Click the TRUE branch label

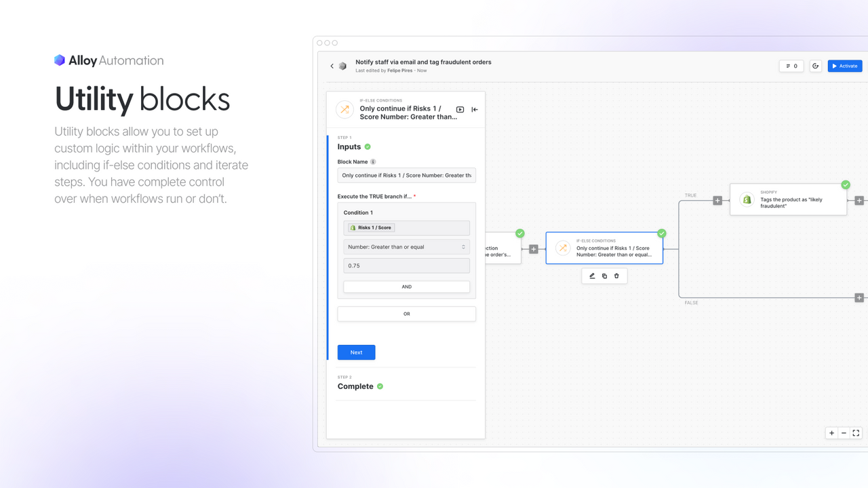click(690, 195)
